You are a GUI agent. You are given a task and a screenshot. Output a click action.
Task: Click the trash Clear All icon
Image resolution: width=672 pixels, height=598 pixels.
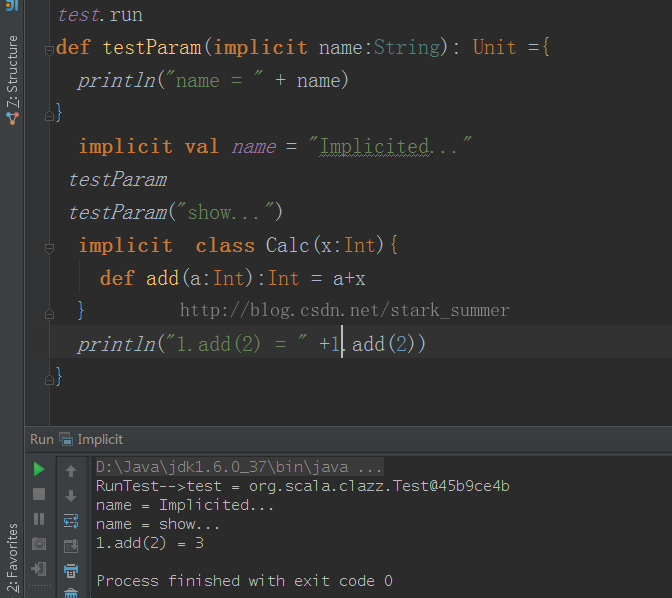[71, 592]
